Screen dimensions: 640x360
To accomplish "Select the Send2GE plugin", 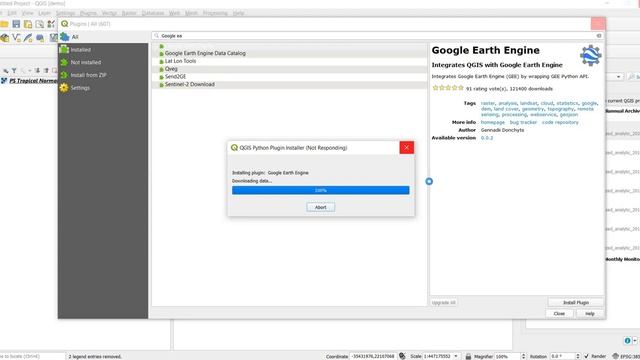I will click(289, 76).
